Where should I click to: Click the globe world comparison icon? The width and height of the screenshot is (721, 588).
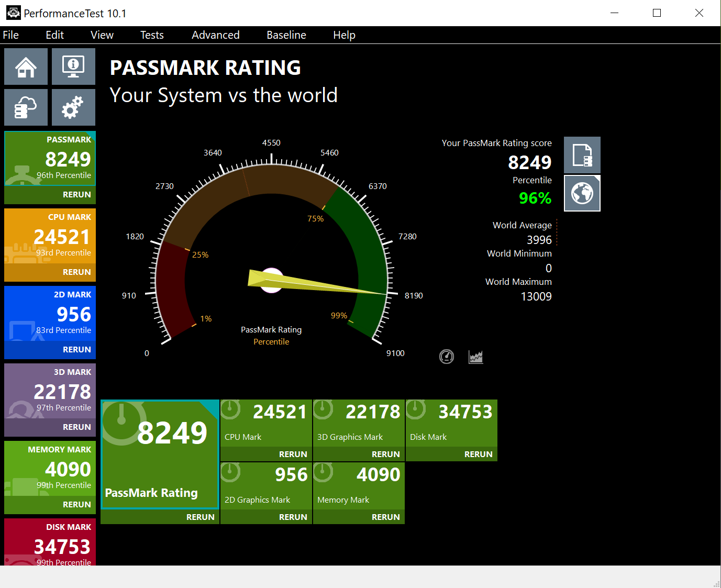pos(582,193)
